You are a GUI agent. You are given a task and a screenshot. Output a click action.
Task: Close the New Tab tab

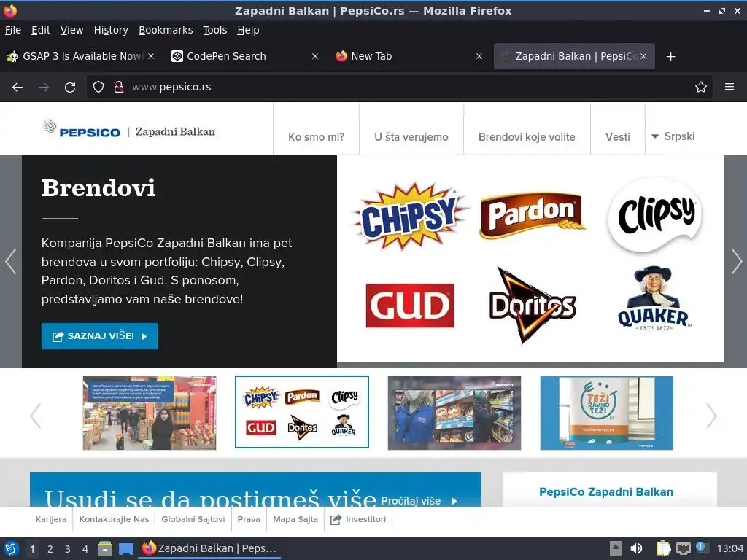coord(479,56)
